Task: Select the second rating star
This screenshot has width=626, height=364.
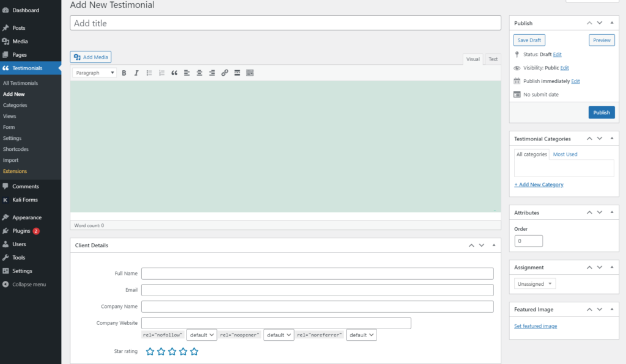Action: (x=161, y=351)
